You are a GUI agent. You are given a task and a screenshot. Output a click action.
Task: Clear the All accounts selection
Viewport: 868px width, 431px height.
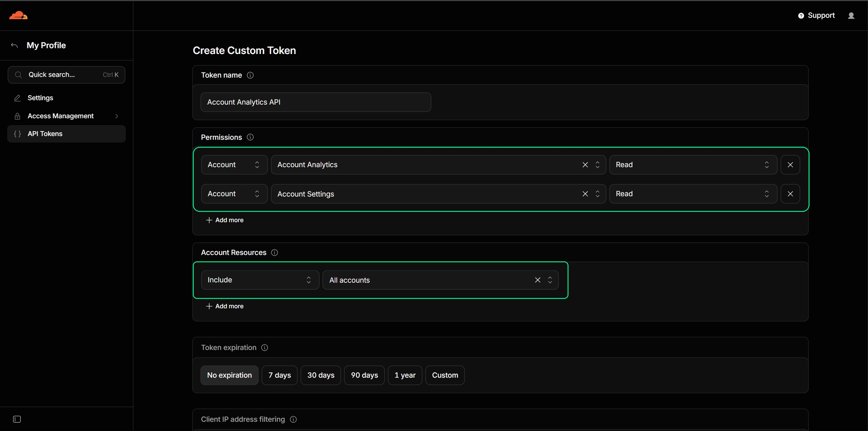tap(537, 280)
